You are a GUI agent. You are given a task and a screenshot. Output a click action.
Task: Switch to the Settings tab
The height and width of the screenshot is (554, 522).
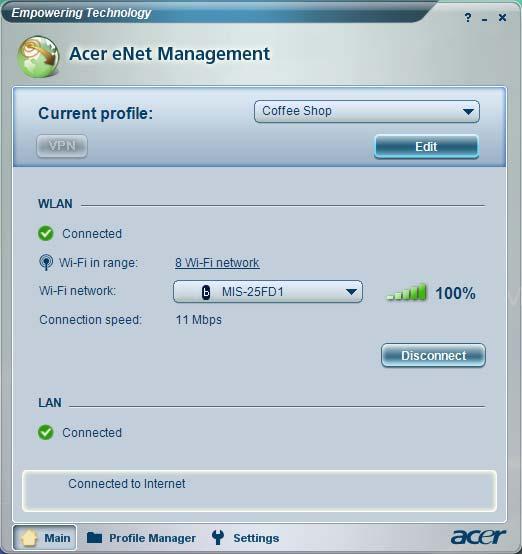click(245, 538)
